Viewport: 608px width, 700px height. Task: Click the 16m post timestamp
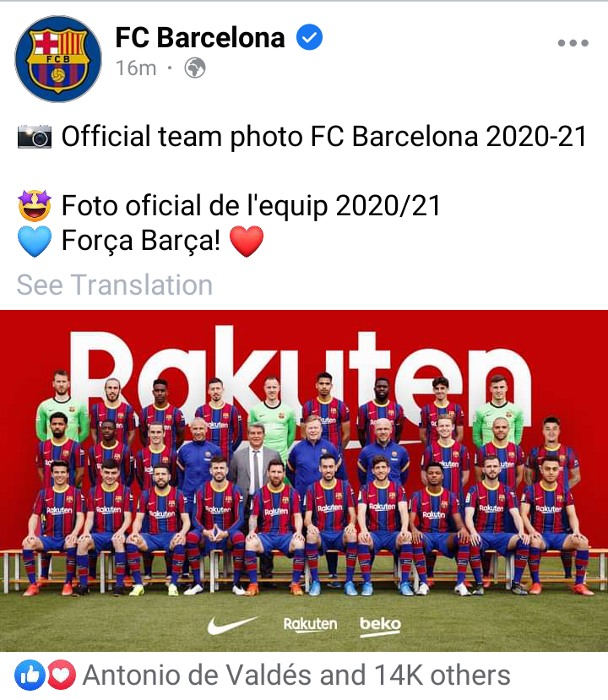coord(136,68)
